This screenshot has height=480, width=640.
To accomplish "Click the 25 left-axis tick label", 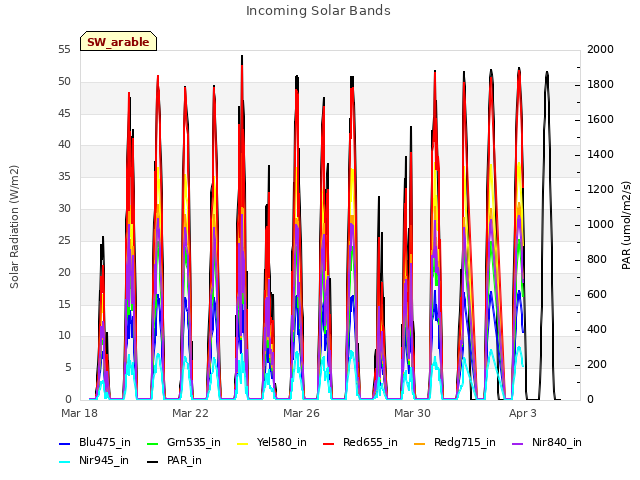I will pyautogui.click(x=64, y=240).
